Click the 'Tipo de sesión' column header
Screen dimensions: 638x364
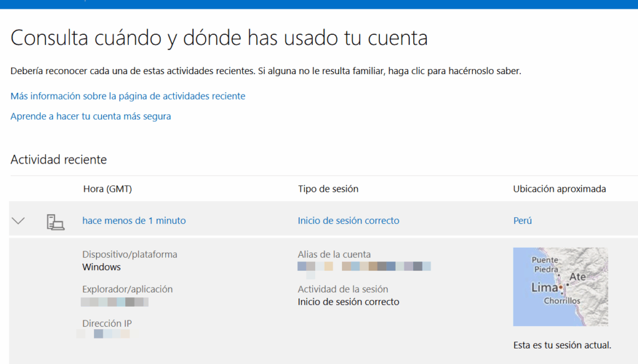point(328,189)
